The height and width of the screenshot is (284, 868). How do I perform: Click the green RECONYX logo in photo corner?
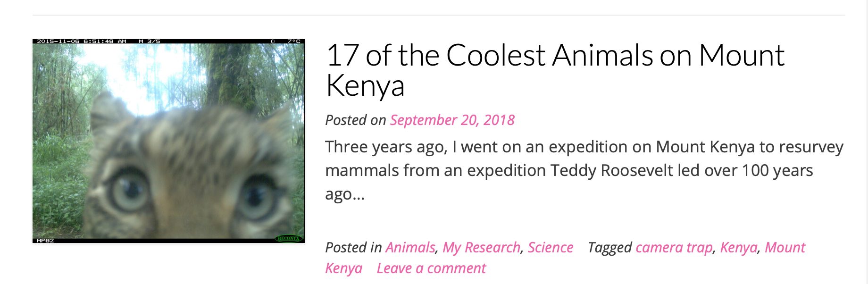pos(288,238)
